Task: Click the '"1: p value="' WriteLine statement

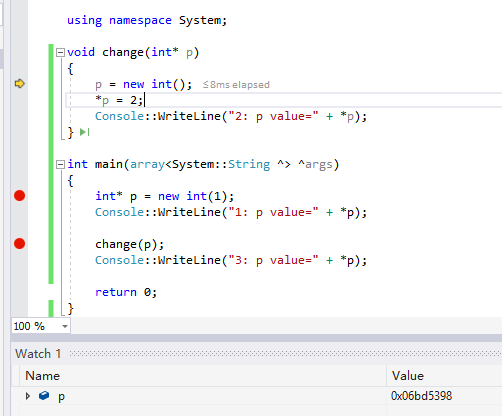Action: tap(231, 212)
